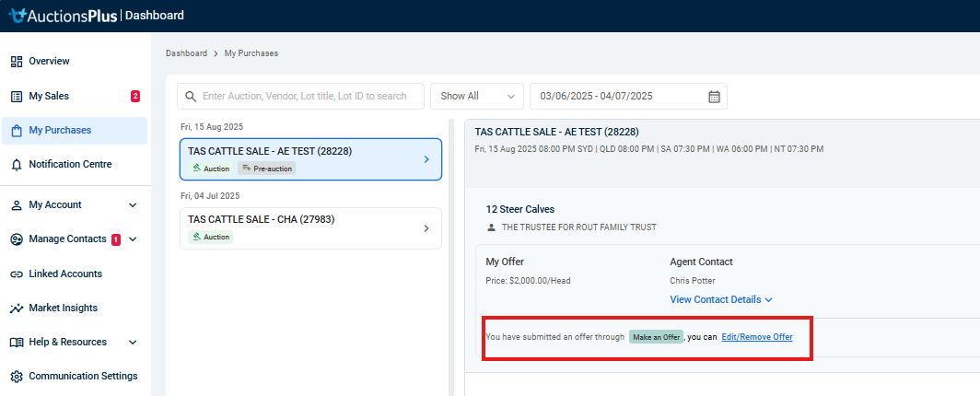Click the Dashboard title in header
The height and width of the screenshot is (396, 980).
[155, 16]
